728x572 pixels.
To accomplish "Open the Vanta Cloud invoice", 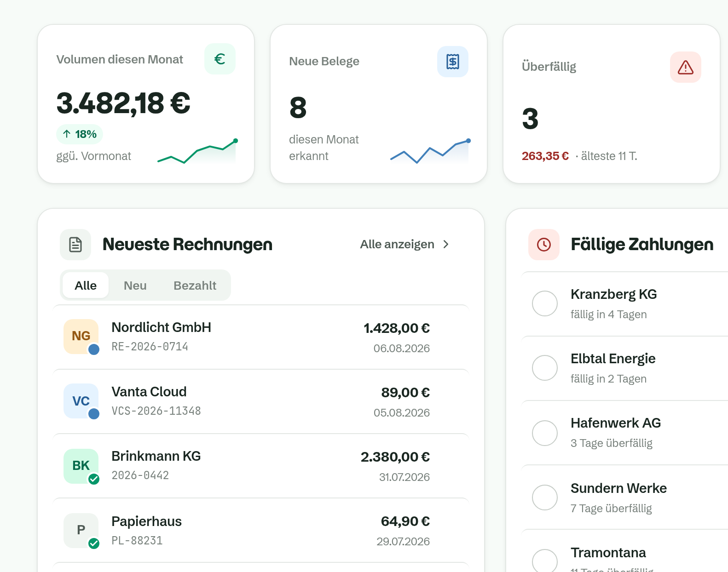I will pyautogui.click(x=261, y=401).
